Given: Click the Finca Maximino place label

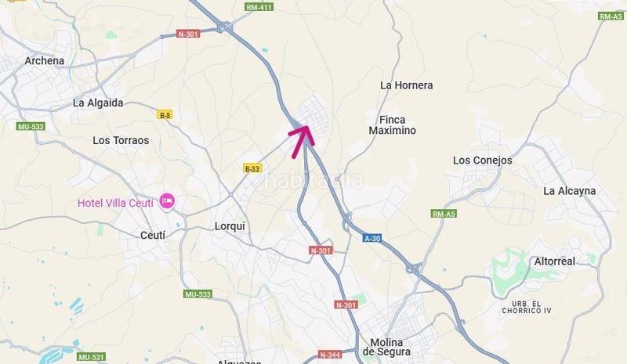Looking at the screenshot, I should [393, 125].
